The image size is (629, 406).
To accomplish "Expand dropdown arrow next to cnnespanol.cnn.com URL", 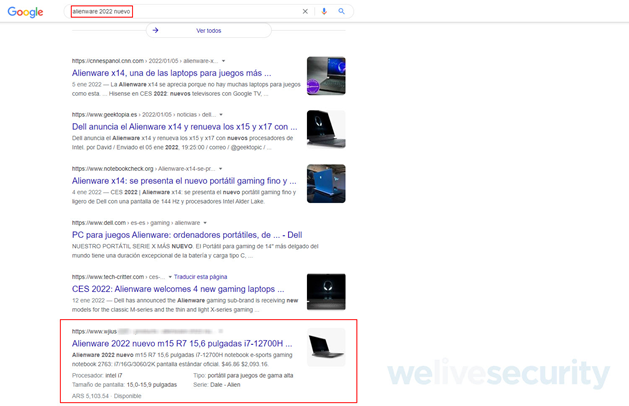I will point(223,61).
